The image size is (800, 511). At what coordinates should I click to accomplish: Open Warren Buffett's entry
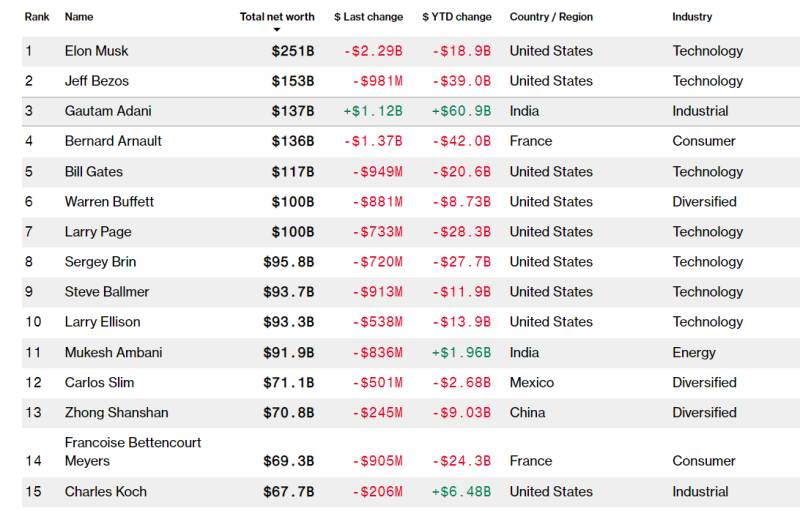click(x=109, y=201)
